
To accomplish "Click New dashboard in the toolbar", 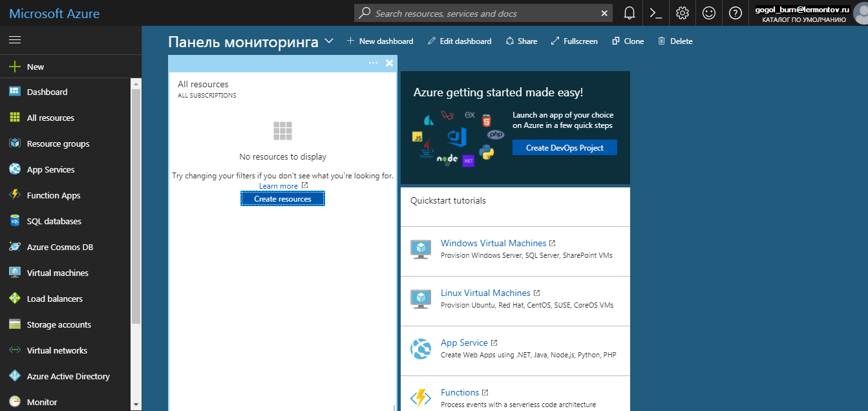I will [380, 41].
